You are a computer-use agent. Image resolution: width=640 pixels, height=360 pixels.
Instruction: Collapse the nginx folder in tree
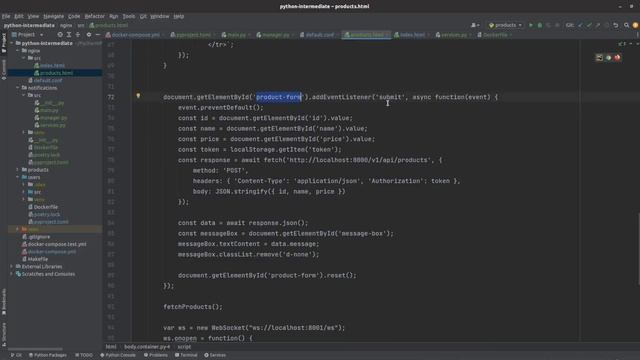[x=18, y=51]
